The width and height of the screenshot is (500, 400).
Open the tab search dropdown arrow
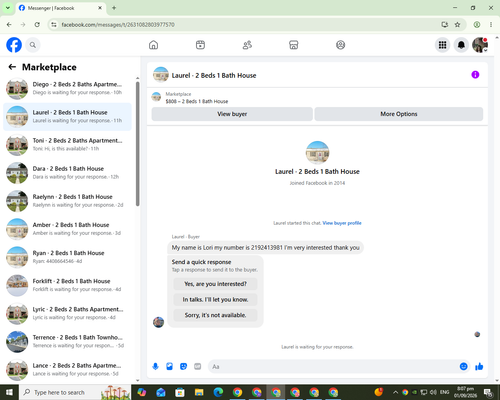click(x=8, y=8)
